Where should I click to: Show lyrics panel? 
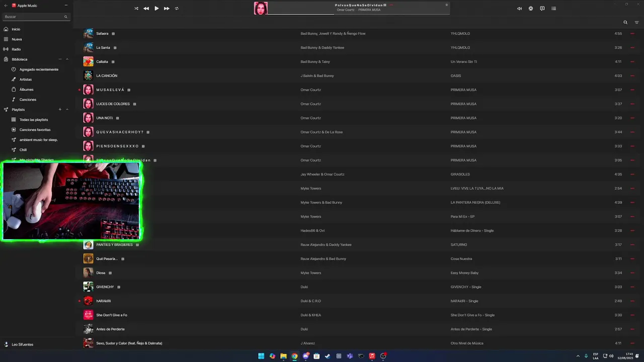click(542, 9)
